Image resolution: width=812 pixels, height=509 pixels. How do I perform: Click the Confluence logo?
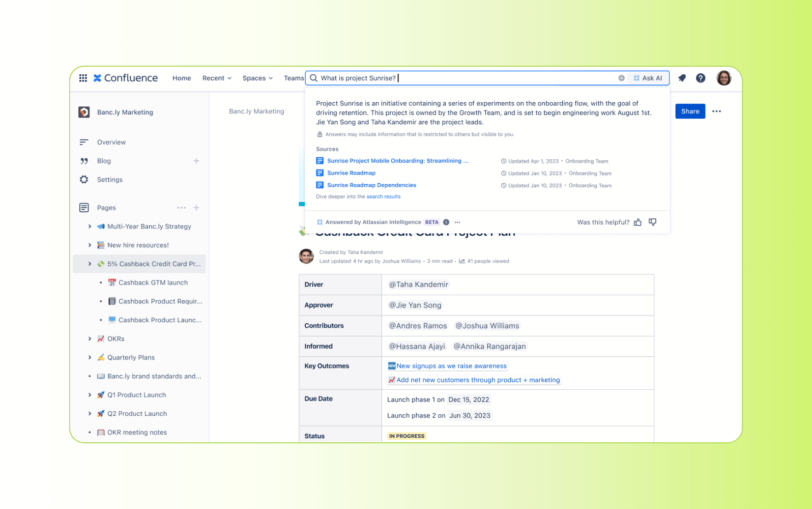click(126, 78)
